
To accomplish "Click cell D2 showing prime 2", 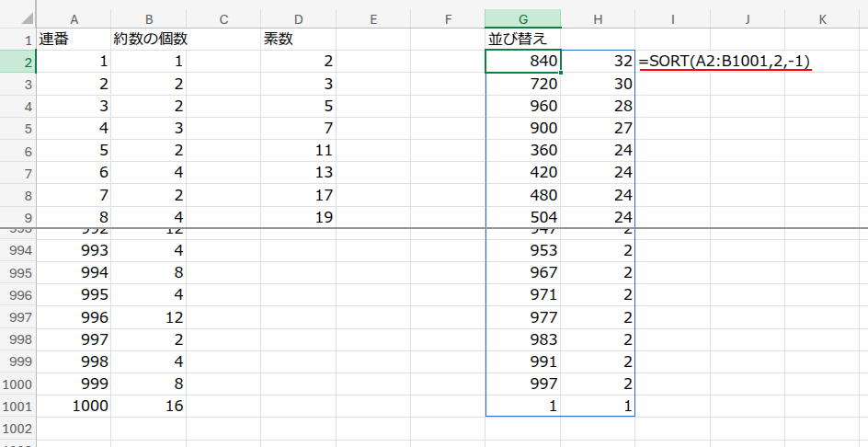I will tap(298, 62).
